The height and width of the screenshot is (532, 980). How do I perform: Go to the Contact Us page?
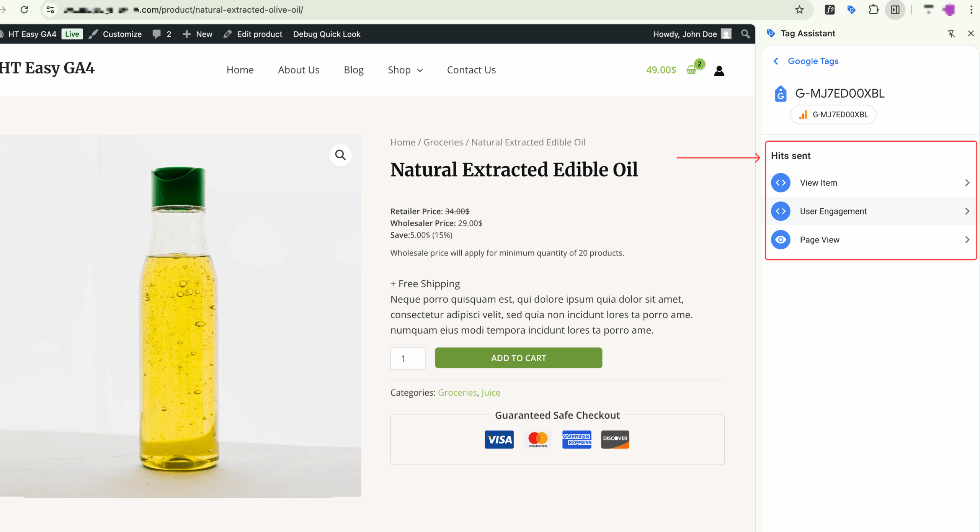471,70
